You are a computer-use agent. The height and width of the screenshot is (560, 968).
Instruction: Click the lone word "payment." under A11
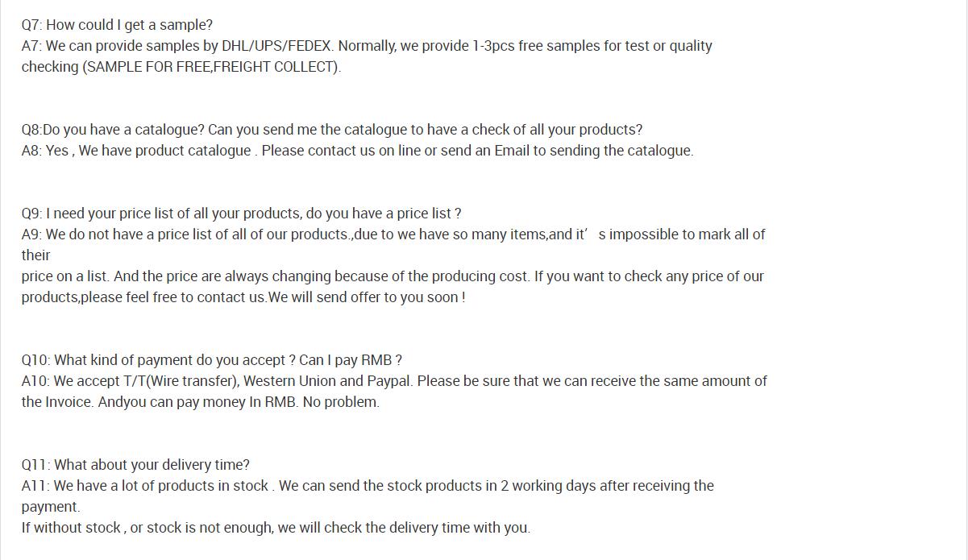(50, 507)
